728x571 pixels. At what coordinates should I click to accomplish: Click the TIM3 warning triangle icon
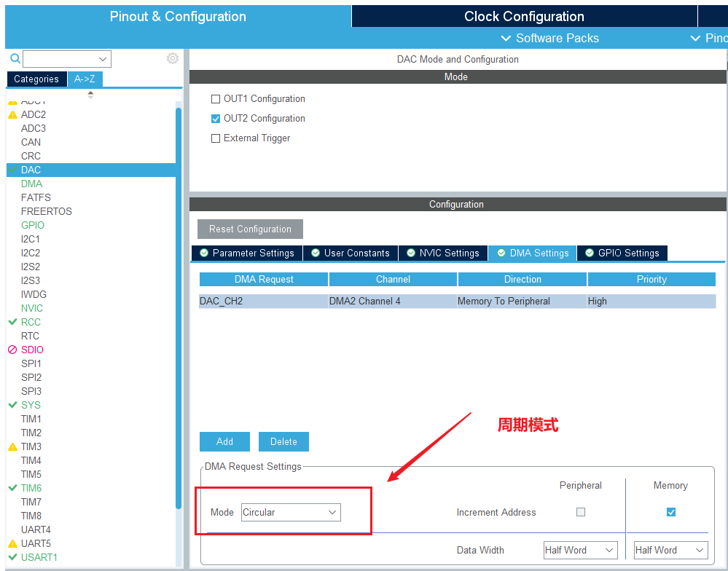click(x=13, y=446)
